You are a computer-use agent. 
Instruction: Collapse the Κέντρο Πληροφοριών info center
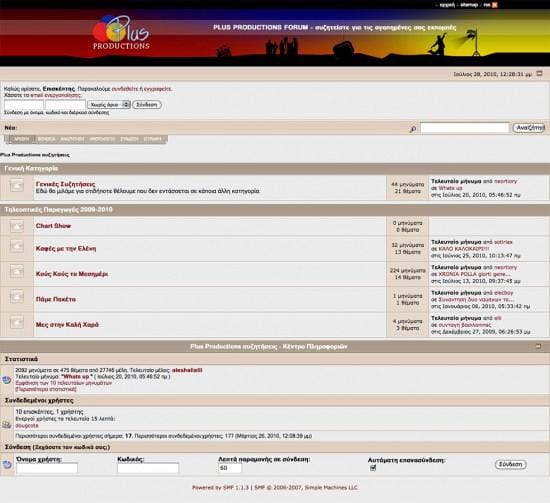(538, 346)
